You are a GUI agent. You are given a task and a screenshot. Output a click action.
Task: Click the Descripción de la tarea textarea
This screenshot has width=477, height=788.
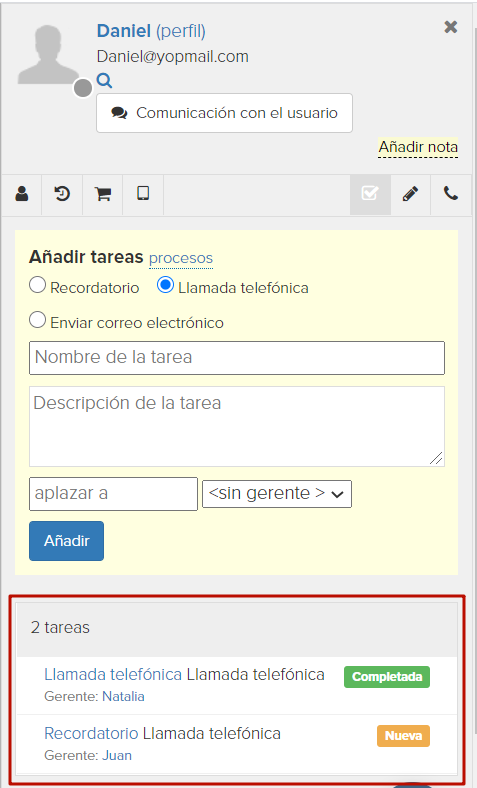tap(237, 426)
